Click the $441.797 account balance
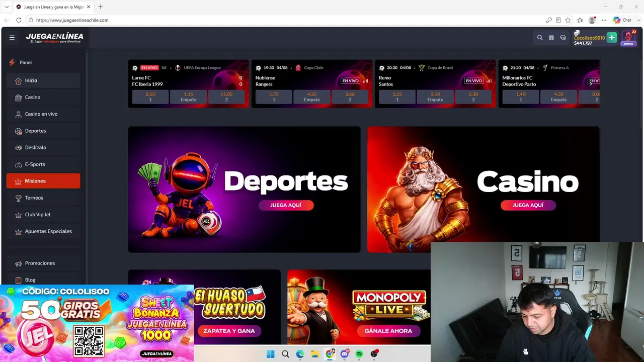644x362 pixels. 583,43
